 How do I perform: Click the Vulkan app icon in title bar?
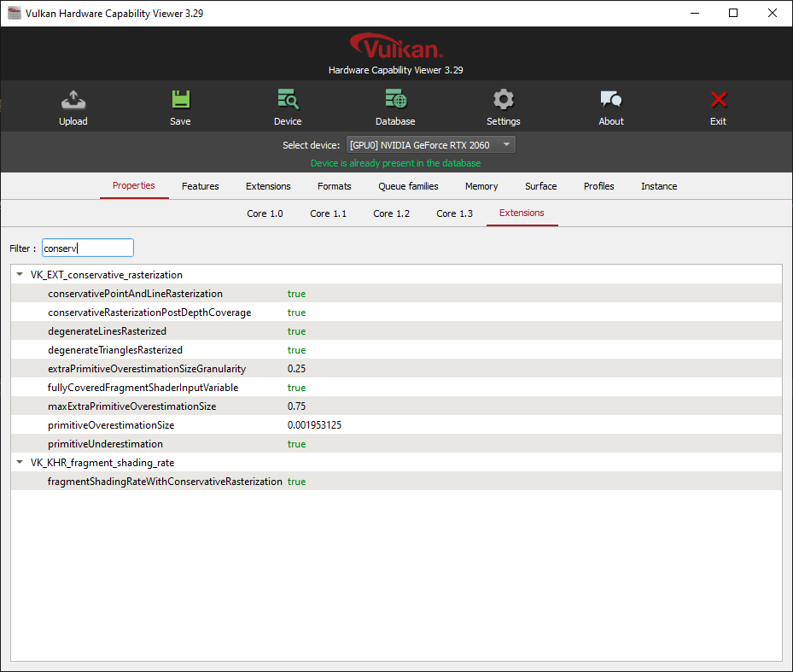pyautogui.click(x=15, y=13)
